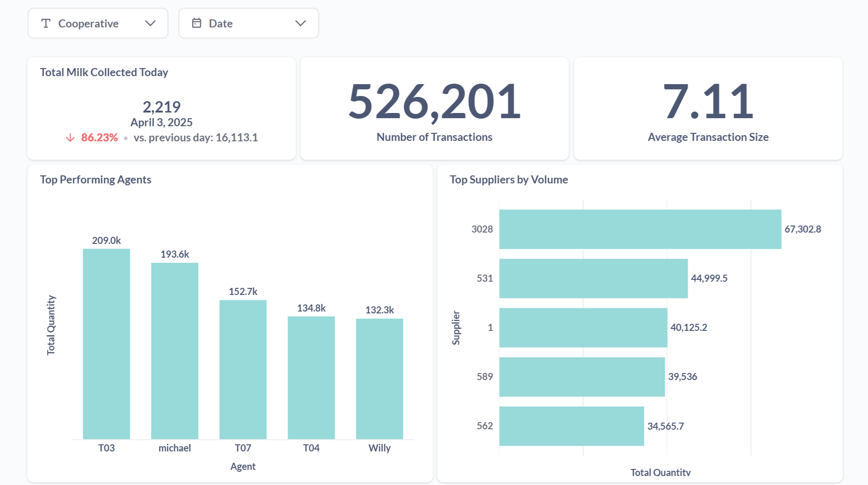Click the chevron in the Cooperative filter
The image size is (868, 485).
tap(150, 23)
